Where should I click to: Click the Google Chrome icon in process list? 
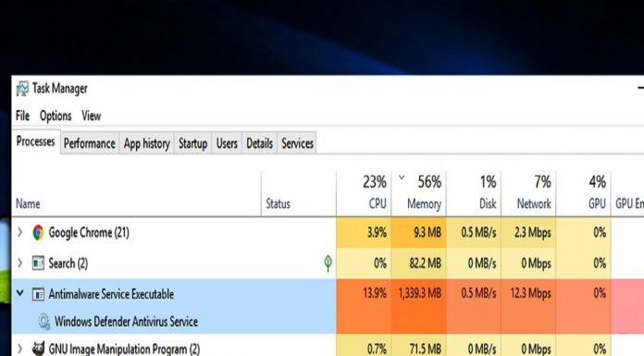pos(38,232)
